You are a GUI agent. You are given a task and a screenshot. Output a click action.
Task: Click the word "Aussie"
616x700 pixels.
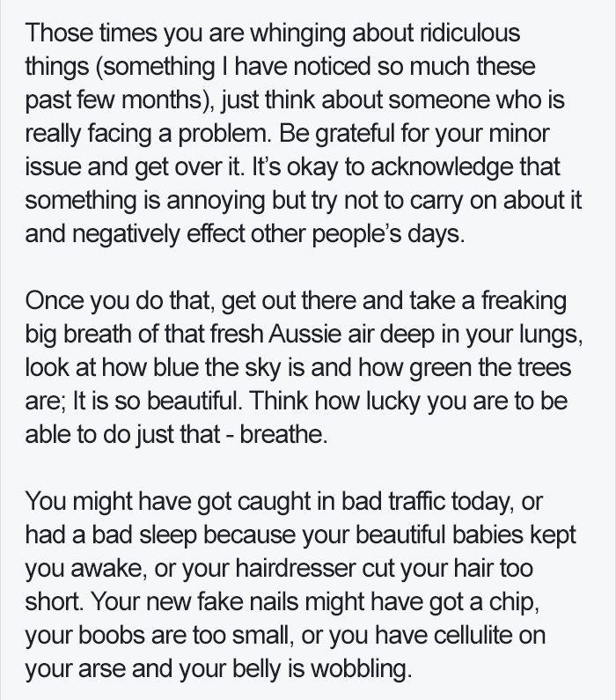point(305,335)
